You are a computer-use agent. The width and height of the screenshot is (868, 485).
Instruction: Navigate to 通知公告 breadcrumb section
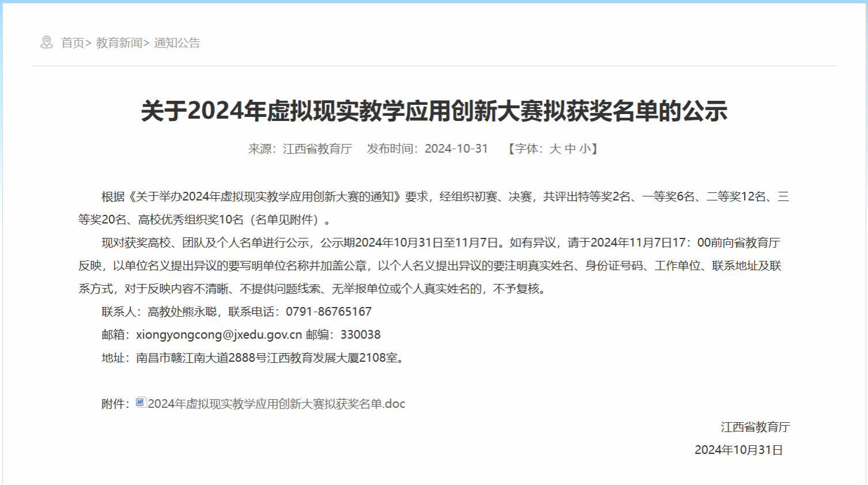pyautogui.click(x=177, y=43)
